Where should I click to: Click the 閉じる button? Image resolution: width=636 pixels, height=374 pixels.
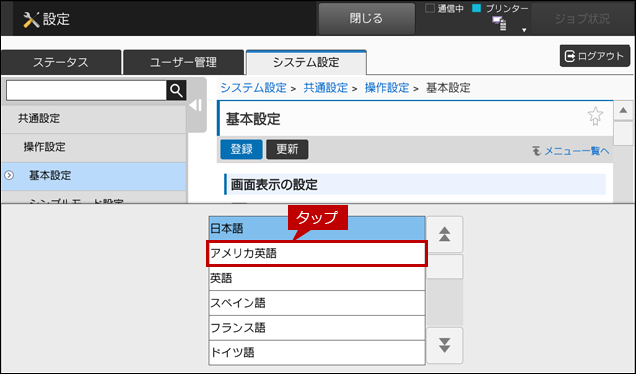point(366,19)
